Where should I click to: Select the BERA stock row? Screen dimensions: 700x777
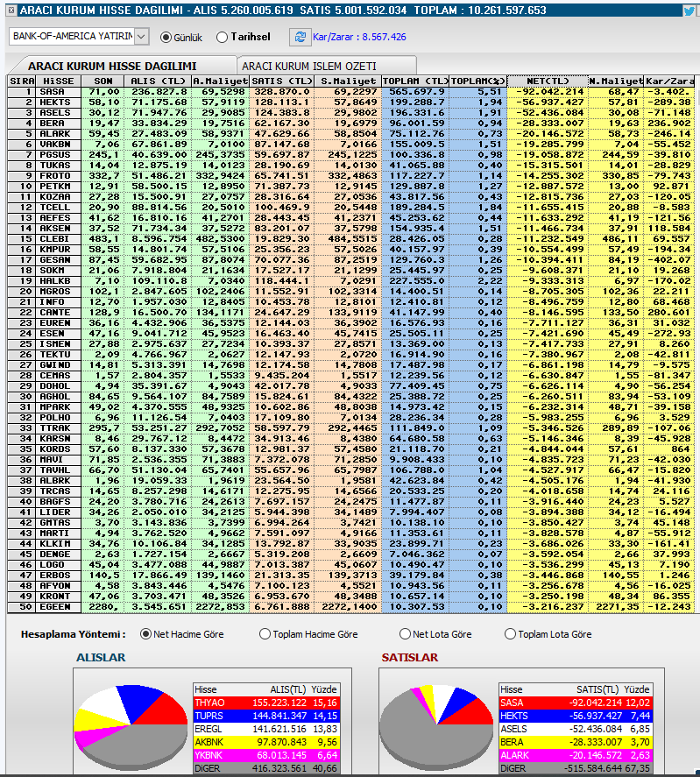point(351,124)
